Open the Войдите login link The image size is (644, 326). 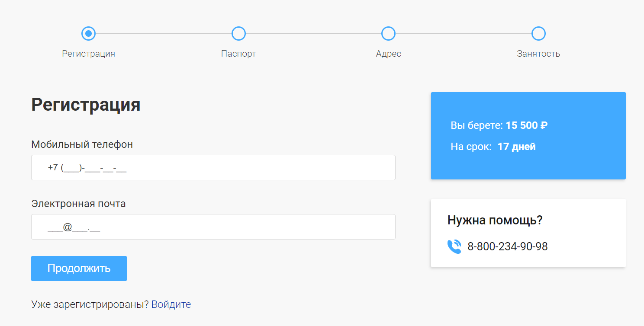[171, 304]
